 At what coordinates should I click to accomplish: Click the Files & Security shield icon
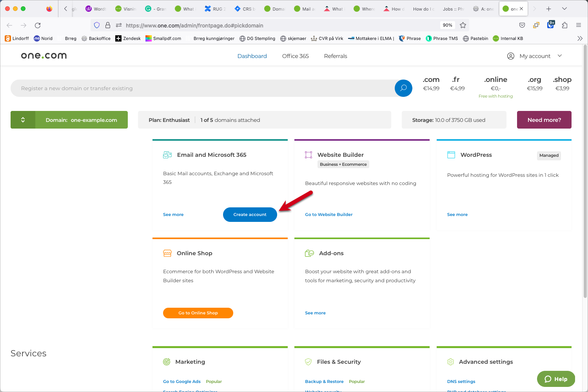point(309,362)
